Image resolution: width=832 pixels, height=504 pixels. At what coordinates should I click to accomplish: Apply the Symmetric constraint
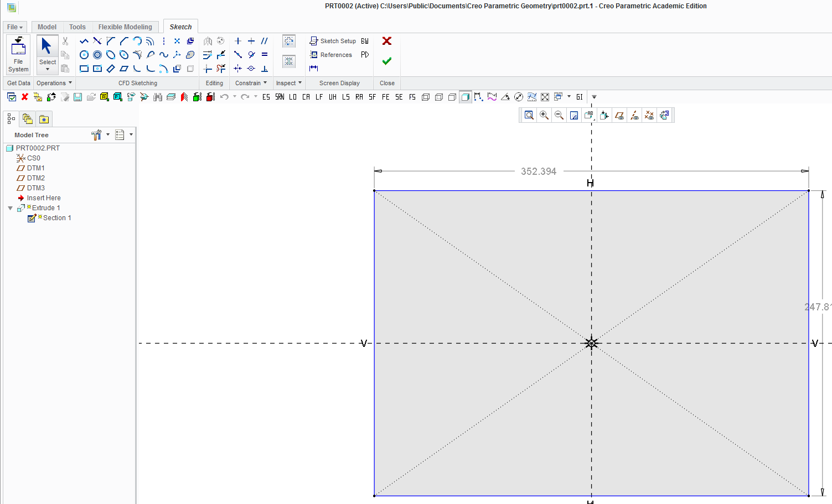coord(238,69)
